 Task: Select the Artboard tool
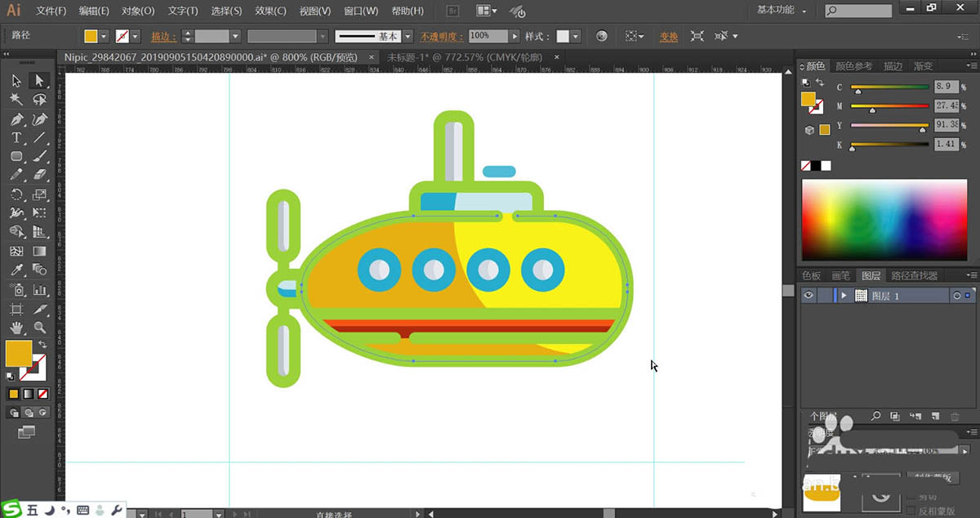coord(16,309)
